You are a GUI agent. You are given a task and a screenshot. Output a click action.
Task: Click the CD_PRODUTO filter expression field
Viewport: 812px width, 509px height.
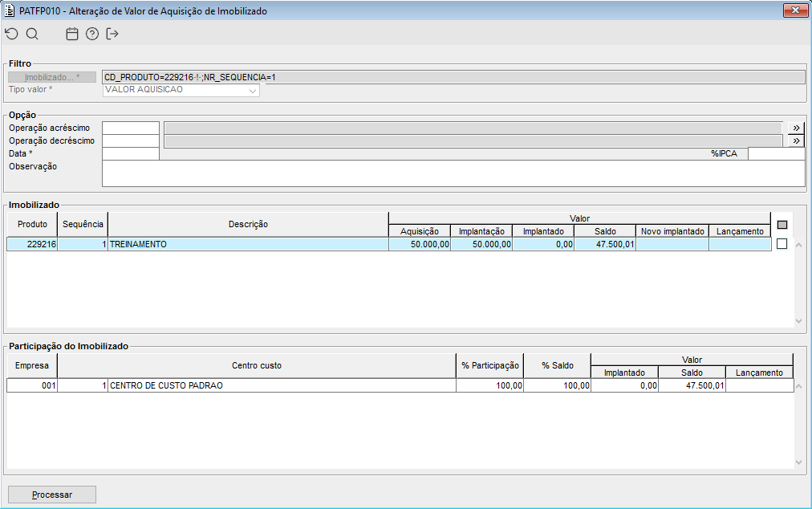(453, 77)
